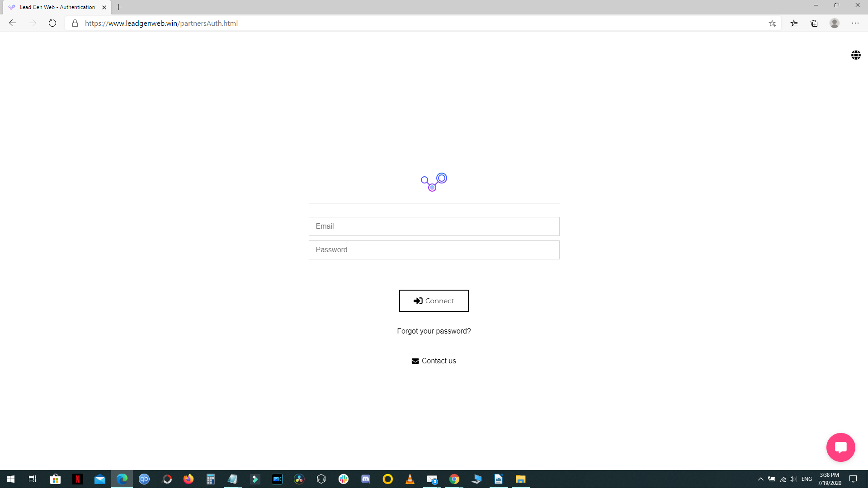Viewport: 868px width, 489px height.
Task: Click the Connect button to submit login
Action: (x=434, y=301)
